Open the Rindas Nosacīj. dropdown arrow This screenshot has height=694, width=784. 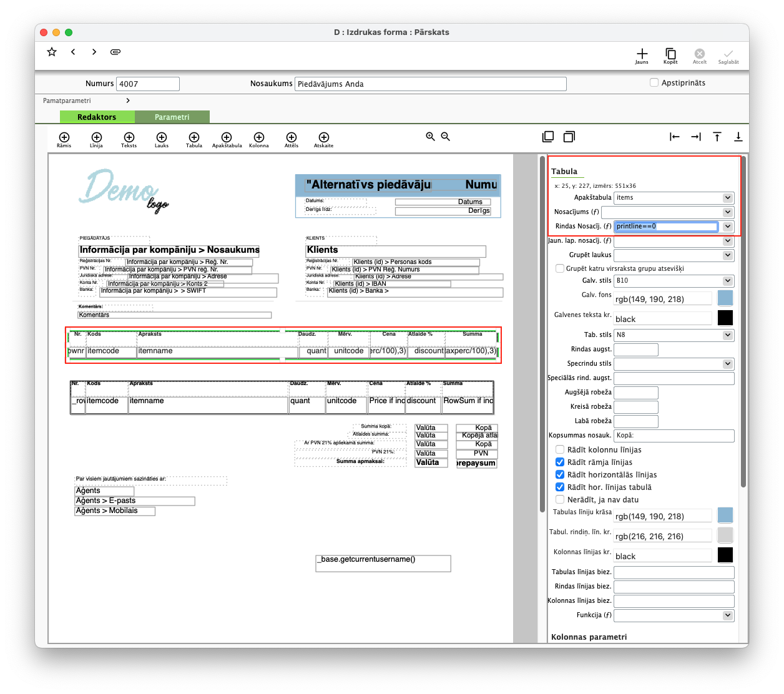click(x=728, y=227)
